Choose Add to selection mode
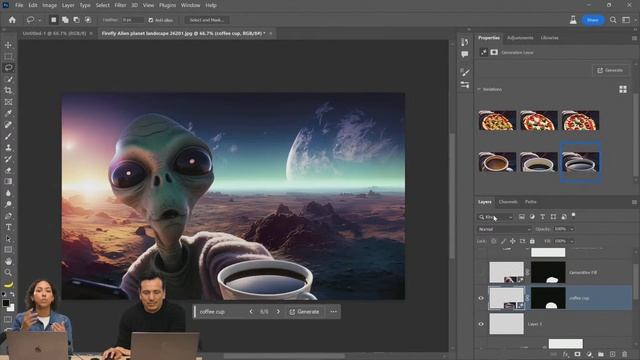 pyautogui.click(x=65, y=20)
